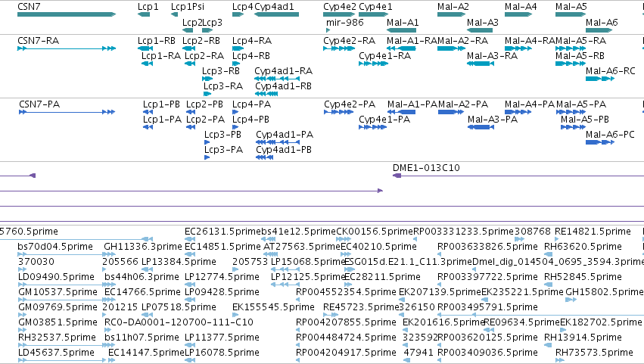The width and height of the screenshot is (644, 364).
Task: Click the LP12774.5prime EST label
Action: pyautogui.click(x=222, y=277)
